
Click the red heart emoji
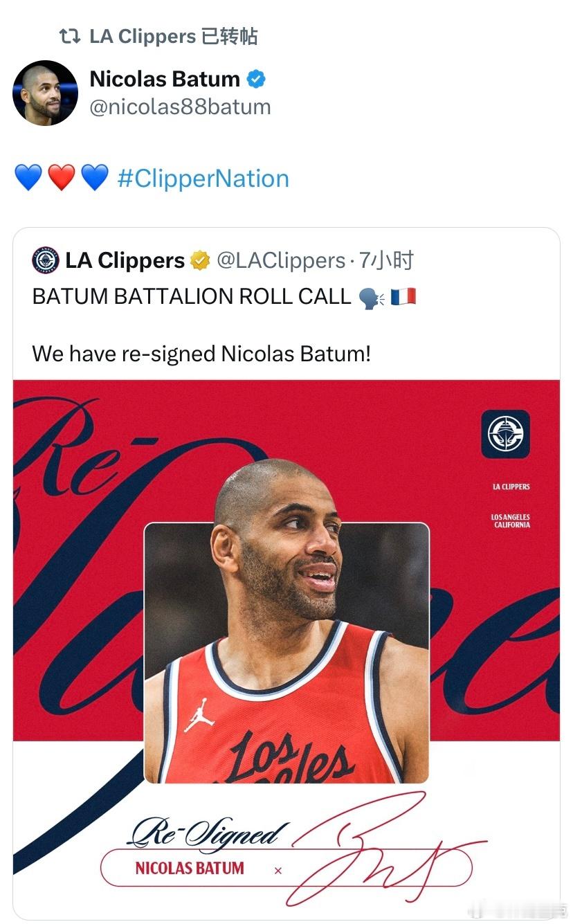click(x=61, y=179)
